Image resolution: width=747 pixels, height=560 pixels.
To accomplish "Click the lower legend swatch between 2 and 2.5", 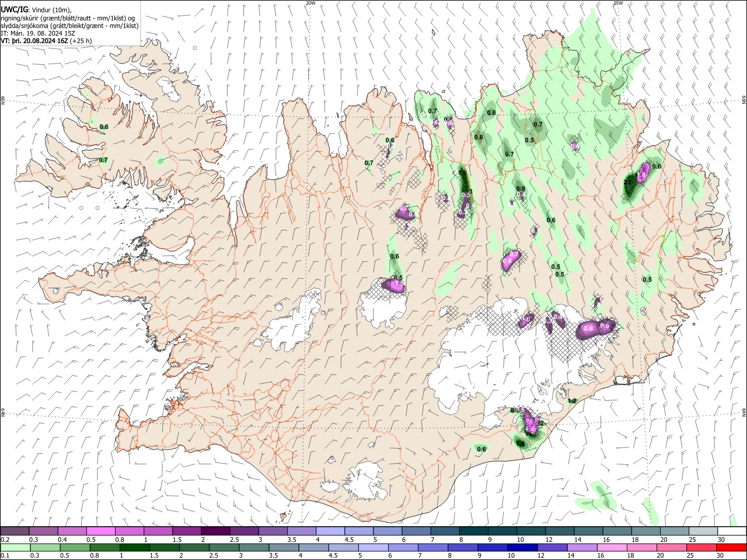I will [194, 547].
